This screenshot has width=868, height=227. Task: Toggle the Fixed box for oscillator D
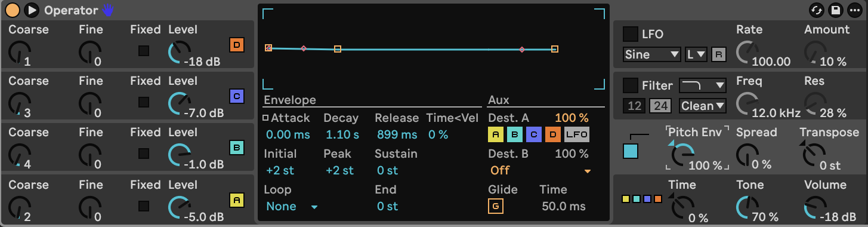144,51
